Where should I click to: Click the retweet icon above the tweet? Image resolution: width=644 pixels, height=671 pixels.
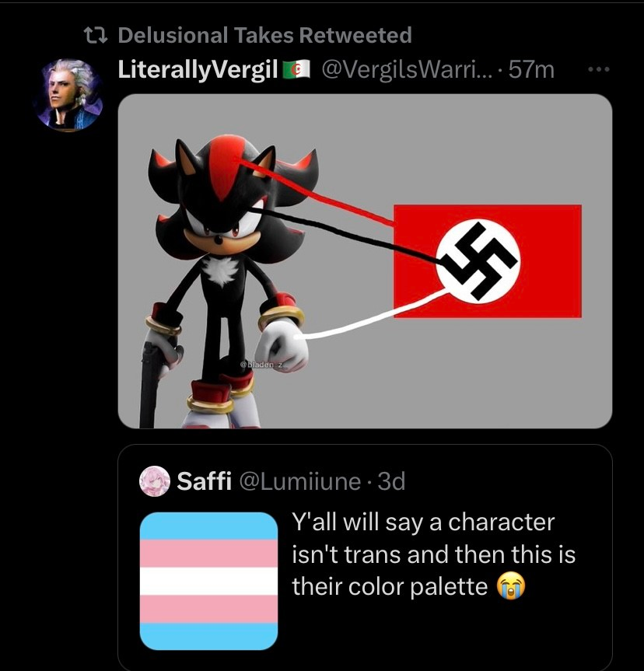pos(96,35)
